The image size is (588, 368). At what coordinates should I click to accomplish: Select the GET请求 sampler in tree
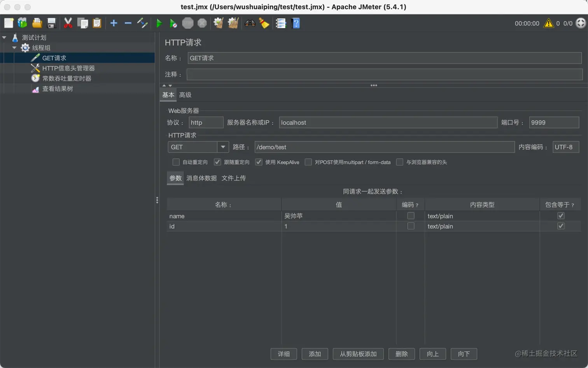click(x=54, y=58)
